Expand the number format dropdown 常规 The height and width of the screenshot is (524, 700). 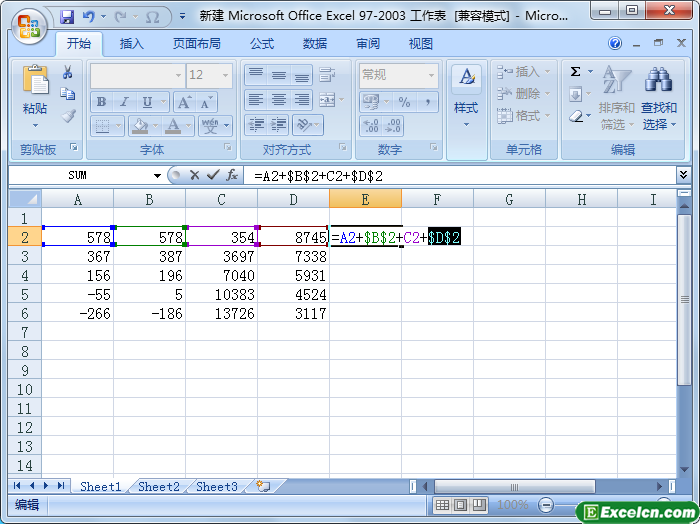[x=431, y=75]
